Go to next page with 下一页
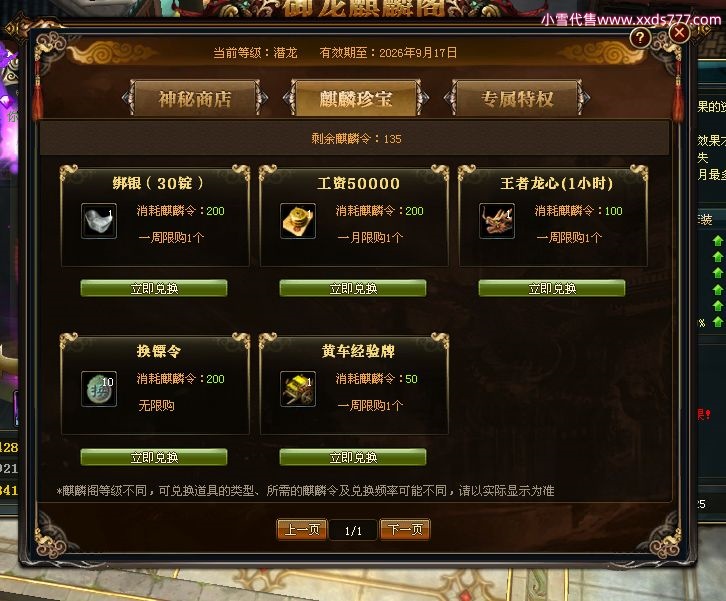This screenshot has height=601, width=726. pos(405,529)
